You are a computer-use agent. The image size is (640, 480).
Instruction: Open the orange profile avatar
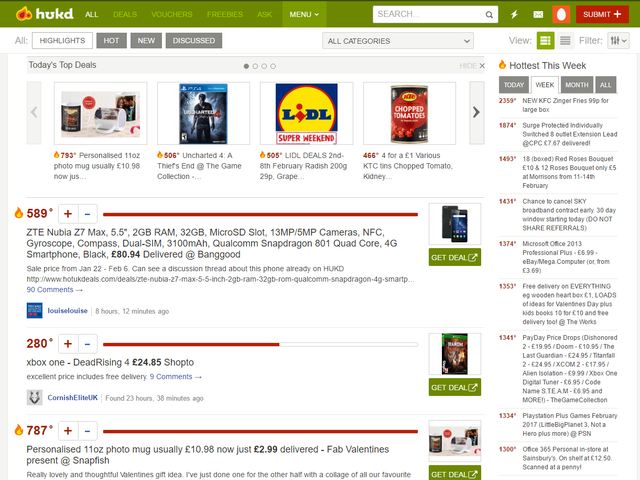(x=561, y=14)
